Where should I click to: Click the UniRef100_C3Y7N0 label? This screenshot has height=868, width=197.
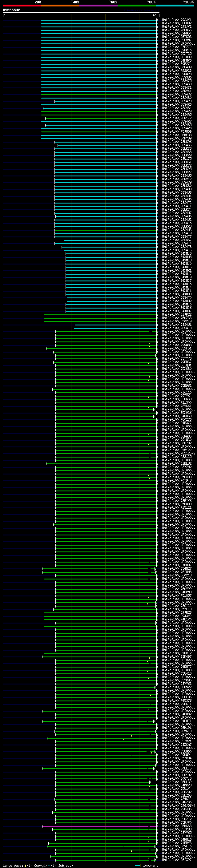(x=176, y=467)
